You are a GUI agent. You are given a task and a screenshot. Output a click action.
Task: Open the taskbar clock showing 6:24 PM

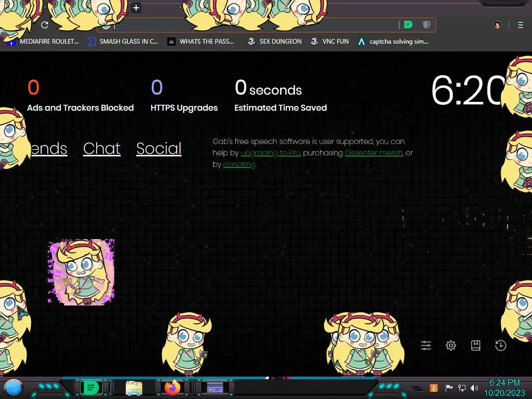pos(504,388)
